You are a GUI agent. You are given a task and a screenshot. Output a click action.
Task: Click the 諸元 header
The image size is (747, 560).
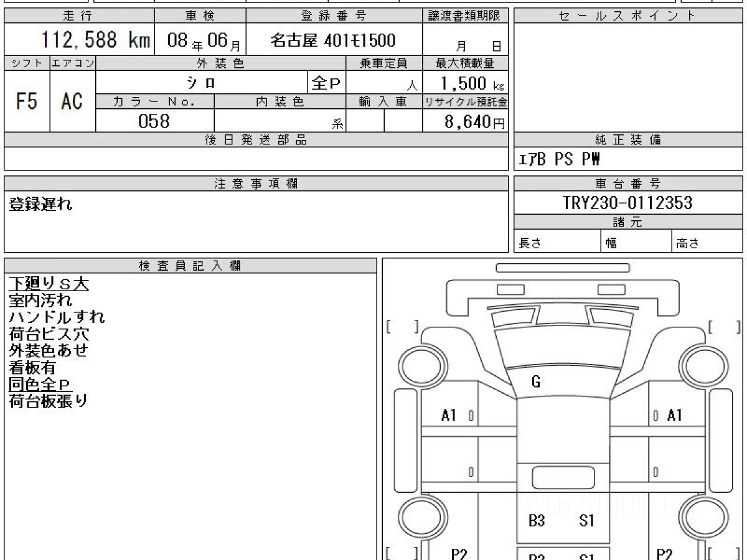[628, 222]
